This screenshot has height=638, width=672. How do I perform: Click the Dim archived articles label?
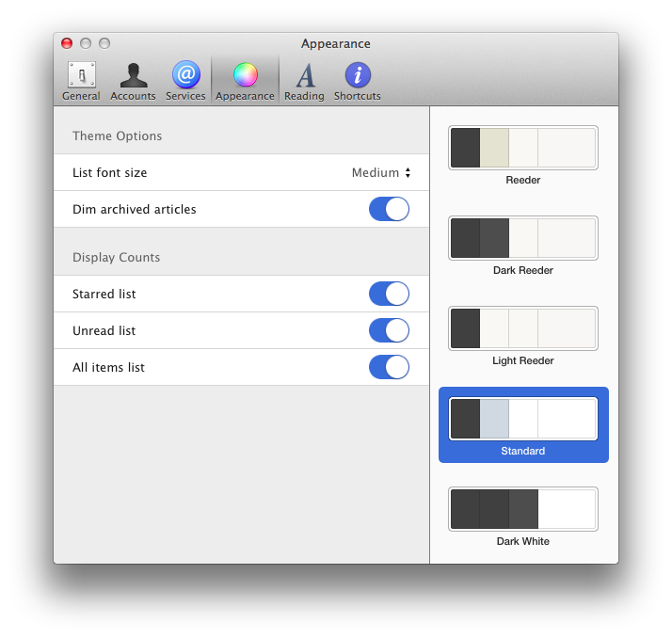[135, 209]
